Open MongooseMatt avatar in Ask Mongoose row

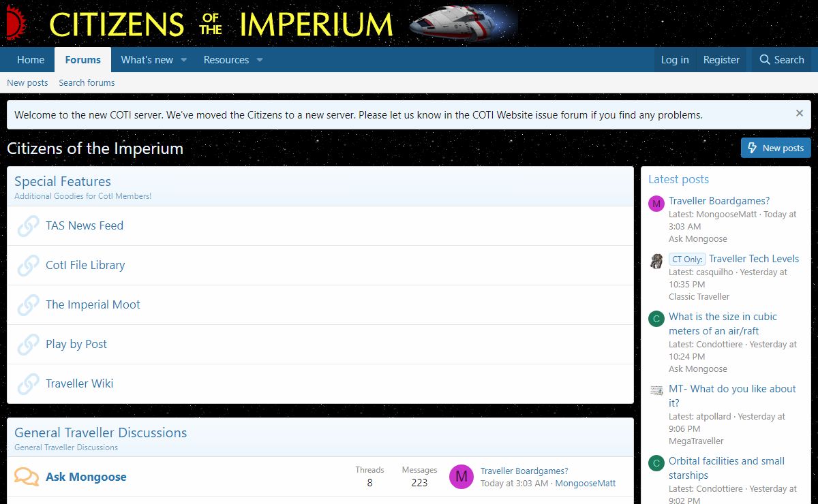461,477
